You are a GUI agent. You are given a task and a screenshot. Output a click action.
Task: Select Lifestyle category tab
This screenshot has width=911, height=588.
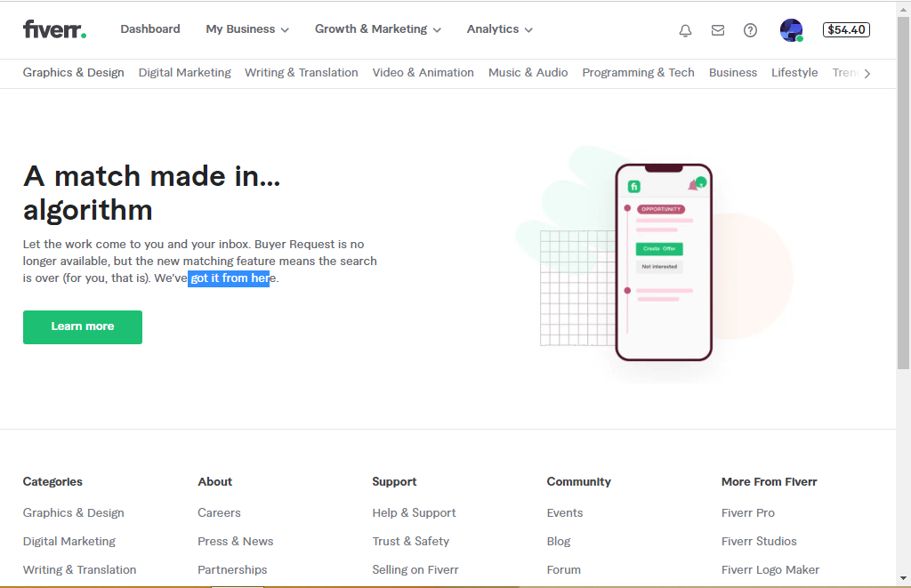794,73
